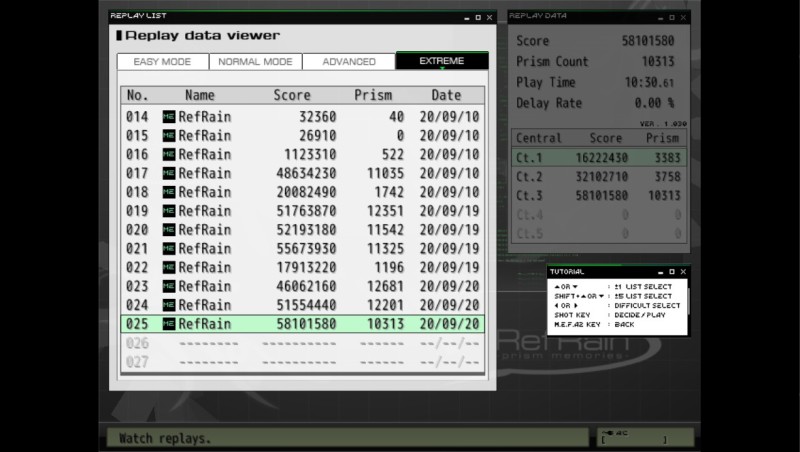This screenshot has width=800, height=452.
Task: Click the ME icon in row 017
Action: [169, 173]
